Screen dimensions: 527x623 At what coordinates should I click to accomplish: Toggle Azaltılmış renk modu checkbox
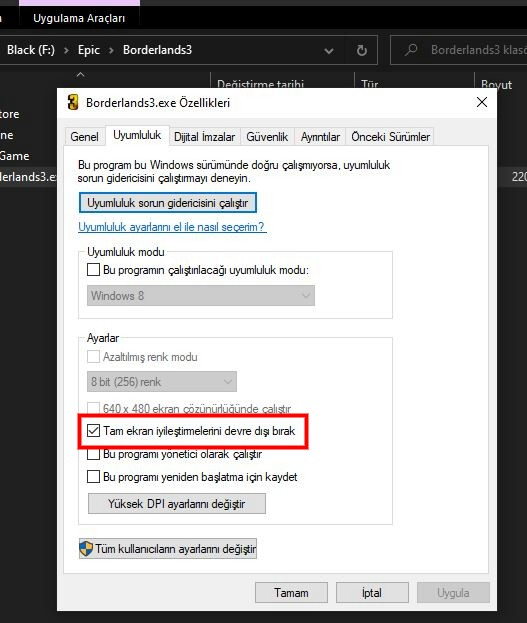pyautogui.click(x=93, y=356)
